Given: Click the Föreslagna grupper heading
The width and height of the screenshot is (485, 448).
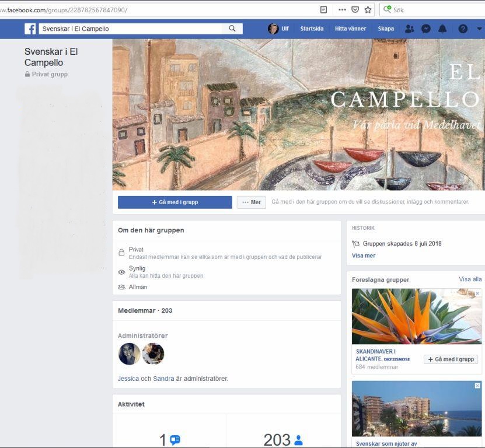Looking at the screenshot, I should tap(381, 279).
